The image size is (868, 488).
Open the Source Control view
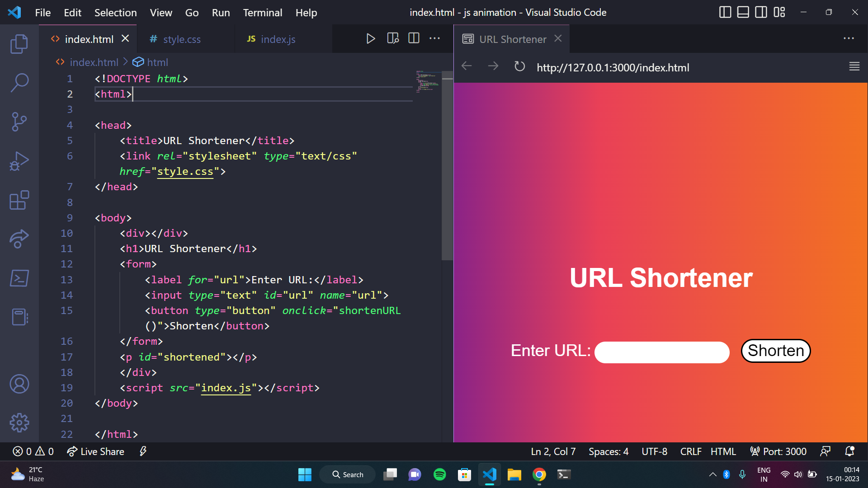click(x=19, y=122)
